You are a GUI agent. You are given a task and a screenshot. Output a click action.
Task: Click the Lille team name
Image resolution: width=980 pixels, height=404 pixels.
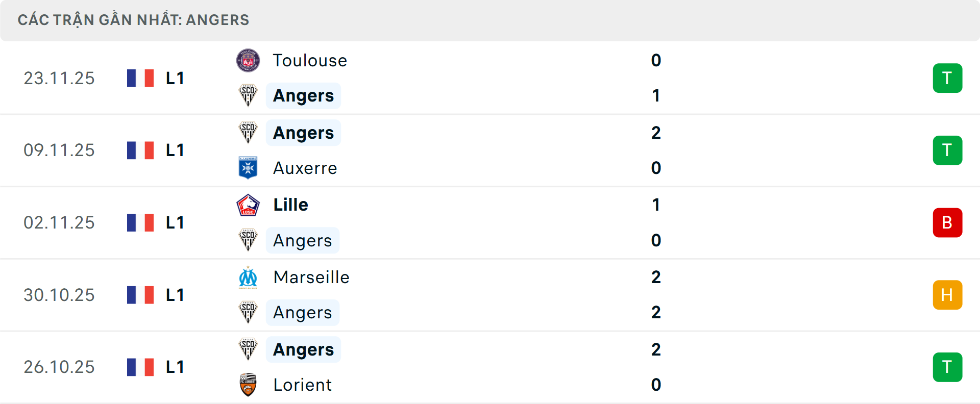(x=290, y=205)
